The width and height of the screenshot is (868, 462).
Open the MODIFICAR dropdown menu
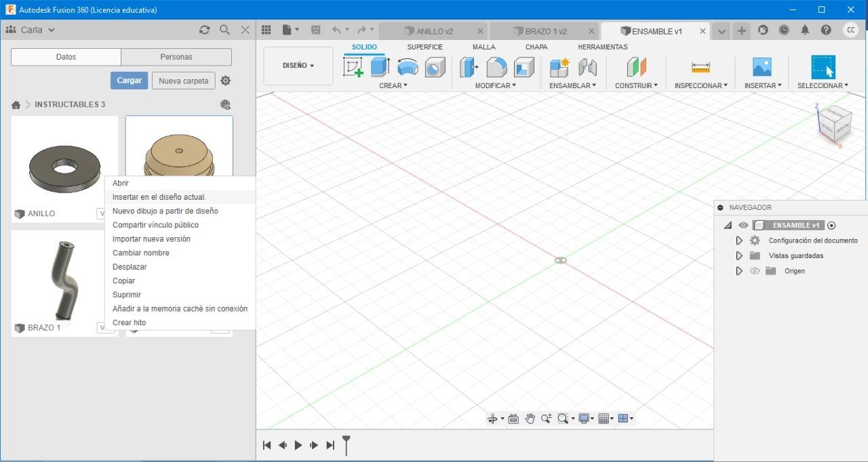coord(496,86)
